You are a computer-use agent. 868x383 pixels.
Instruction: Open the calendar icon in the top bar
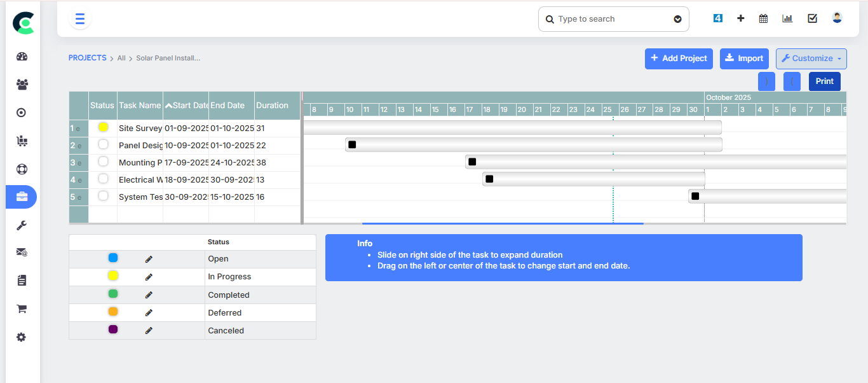point(763,18)
